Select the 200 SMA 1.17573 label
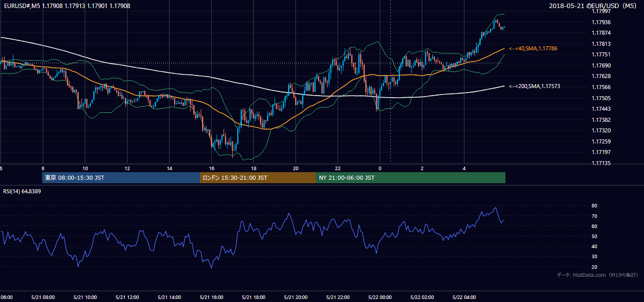Screen dimensions: 644x302 tap(535, 87)
